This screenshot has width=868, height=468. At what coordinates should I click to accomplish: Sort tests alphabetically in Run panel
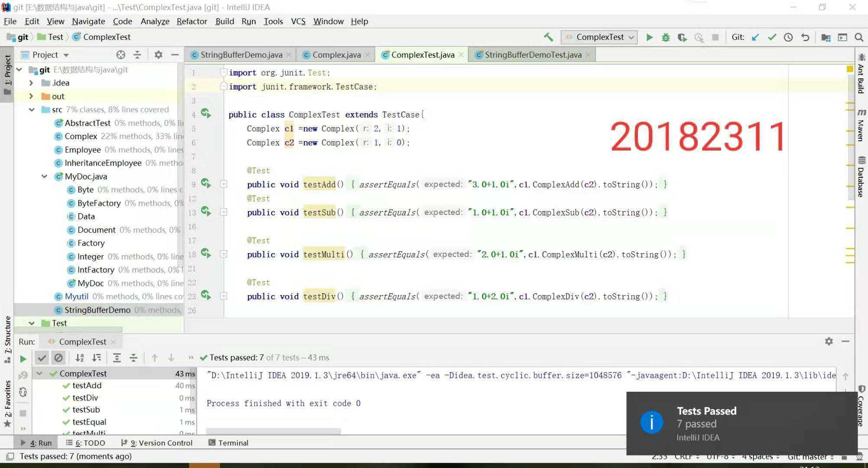point(79,358)
